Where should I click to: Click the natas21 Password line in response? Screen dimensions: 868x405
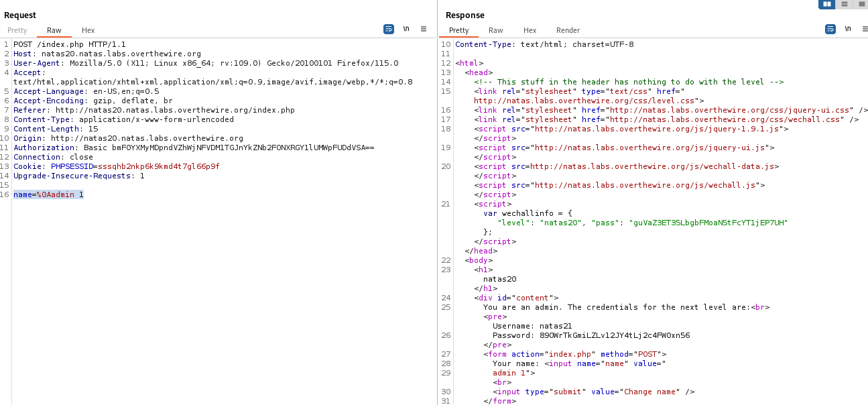click(591, 335)
